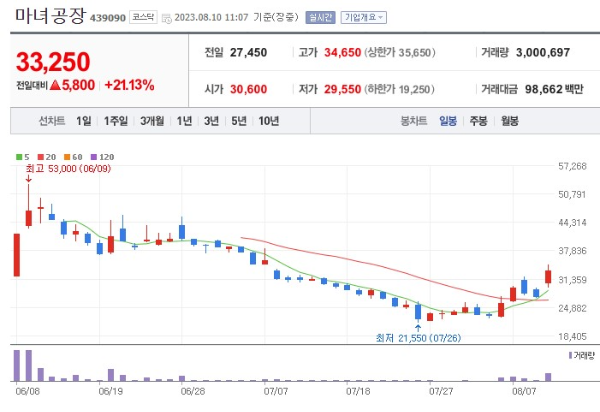Image resolution: width=600 pixels, height=412 pixels.
Task: Click the 하한가 19,250 text
Action: tap(399, 89)
